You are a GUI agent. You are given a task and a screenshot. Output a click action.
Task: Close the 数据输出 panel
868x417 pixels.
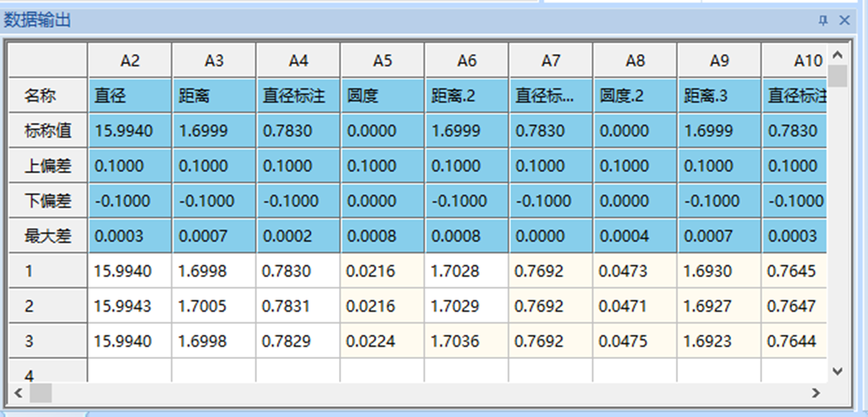pos(845,20)
